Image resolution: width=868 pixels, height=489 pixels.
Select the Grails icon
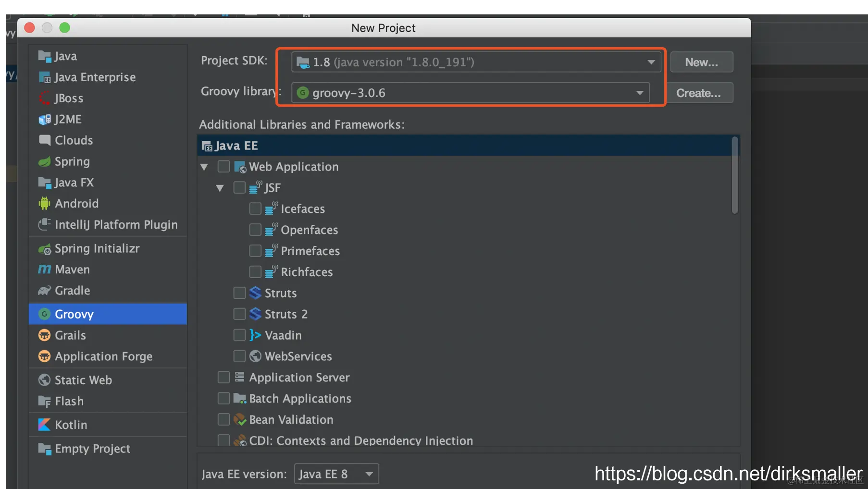[44, 335]
